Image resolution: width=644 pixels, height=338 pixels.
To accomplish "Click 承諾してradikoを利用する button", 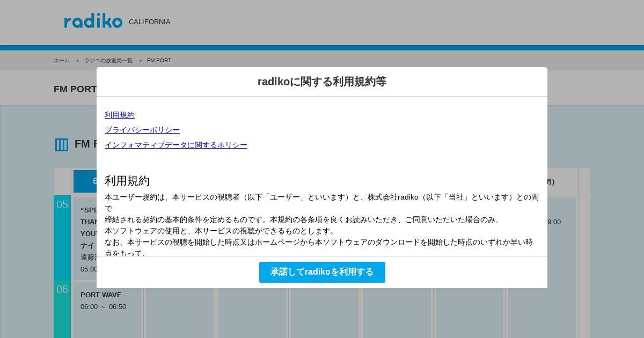I will pos(322,272).
